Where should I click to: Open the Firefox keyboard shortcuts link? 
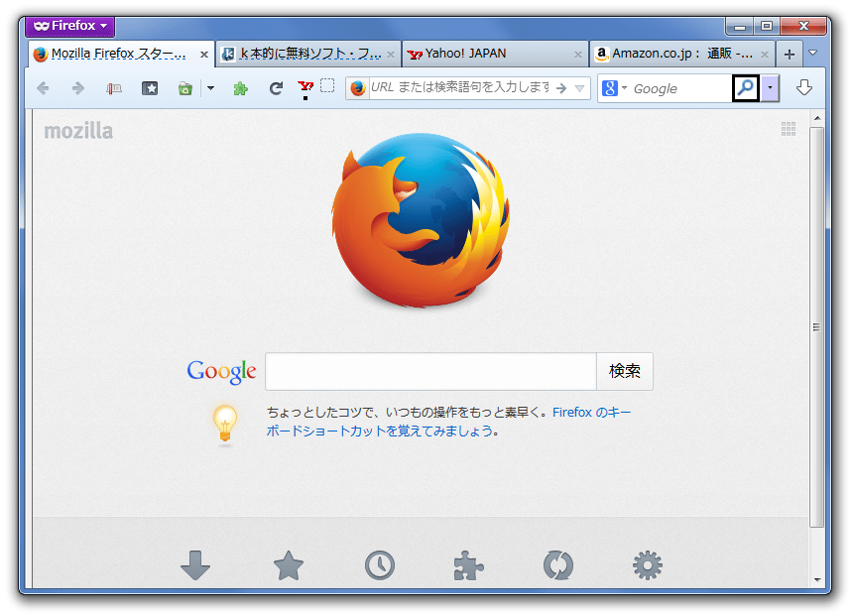pos(448,422)
